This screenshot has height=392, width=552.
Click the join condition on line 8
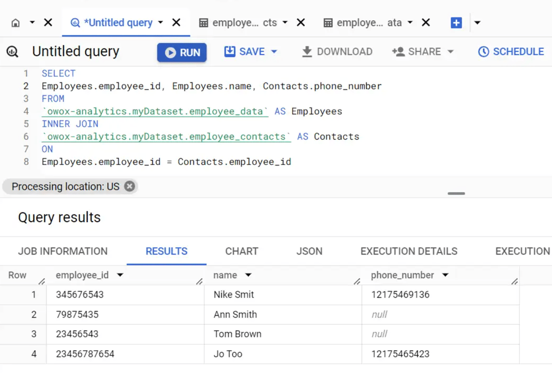[x=166, y=162]
